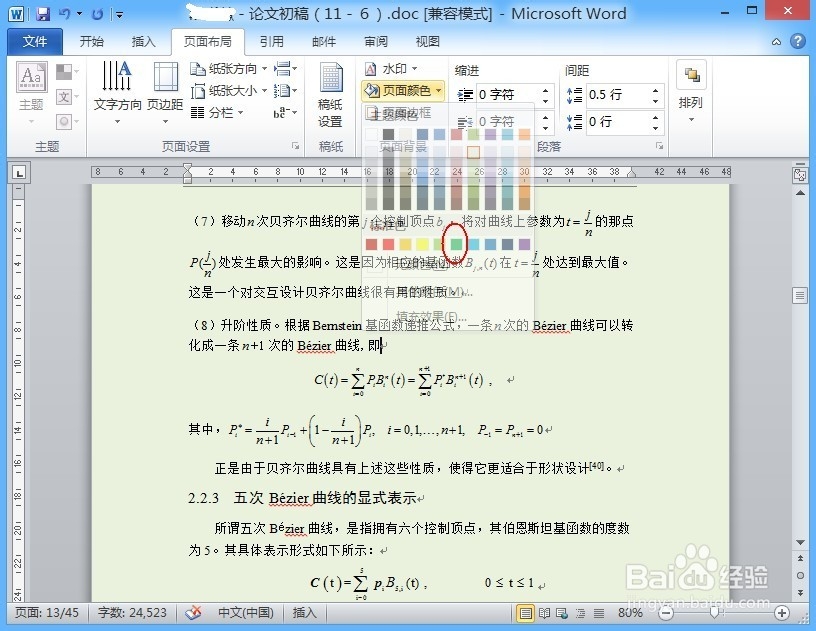Image resolution: width=816 pixels, height=631 pixels.
Task: Expand the Undo history arrow
Action: click(80, 14)
